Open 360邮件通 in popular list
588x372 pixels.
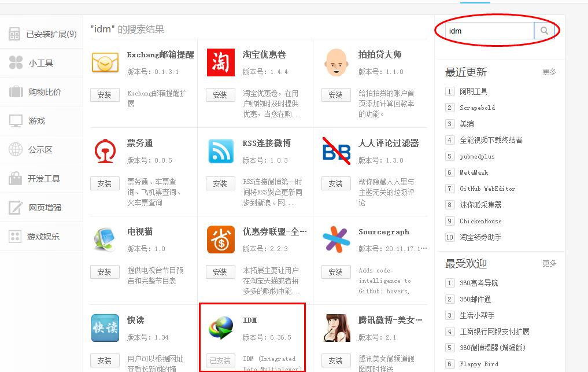(x=475, y=299)
